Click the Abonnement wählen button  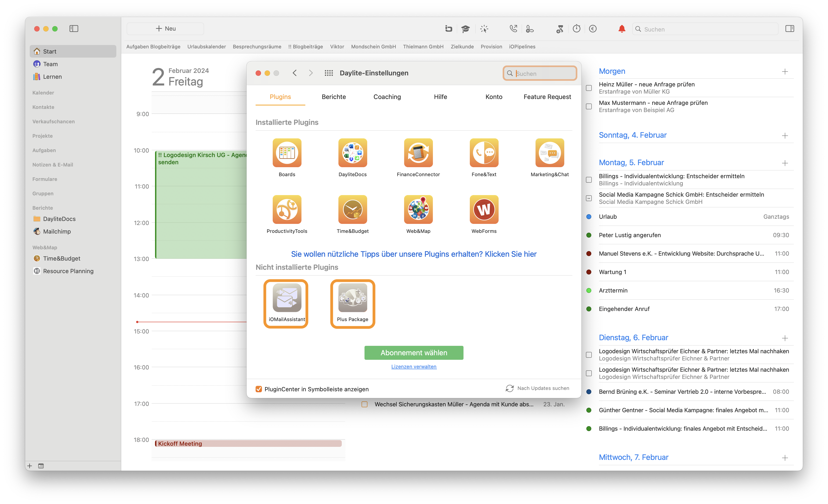(414, 353)
